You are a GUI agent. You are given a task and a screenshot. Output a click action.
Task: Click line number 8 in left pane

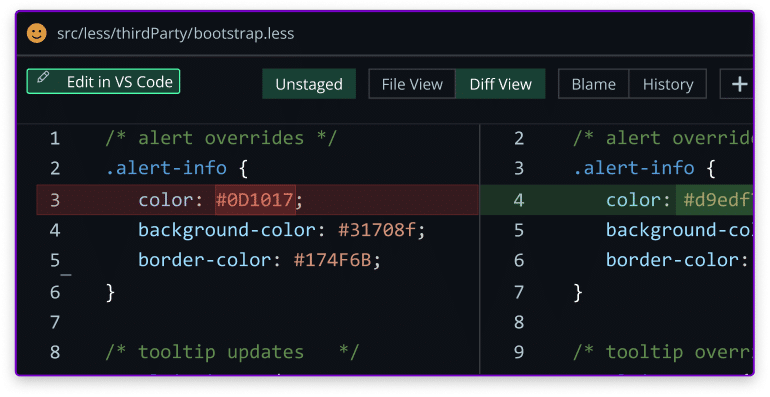point(55,352)
